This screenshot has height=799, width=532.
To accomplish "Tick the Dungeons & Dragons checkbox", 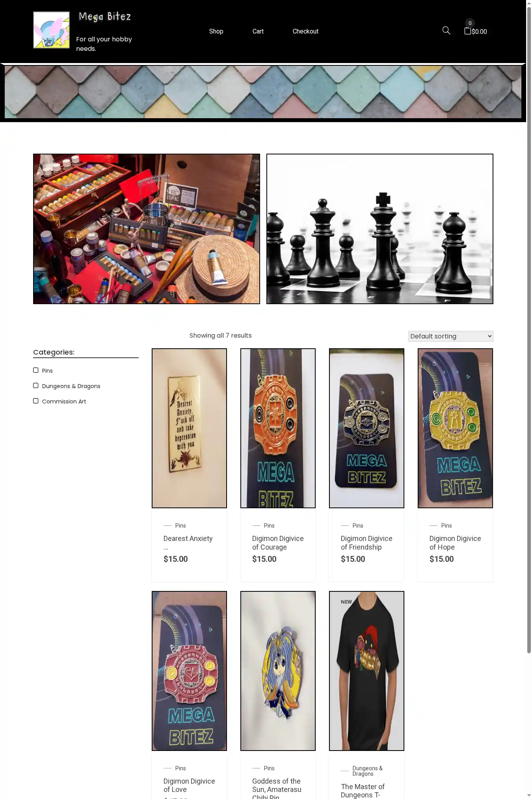I will coord(36,386).
